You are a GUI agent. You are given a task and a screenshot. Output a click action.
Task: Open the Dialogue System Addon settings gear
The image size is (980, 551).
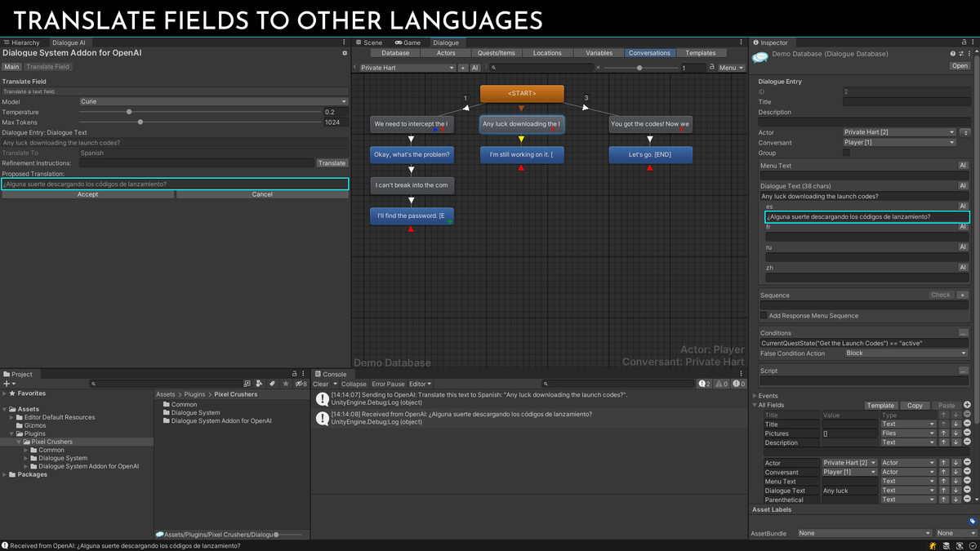[345, 53]
